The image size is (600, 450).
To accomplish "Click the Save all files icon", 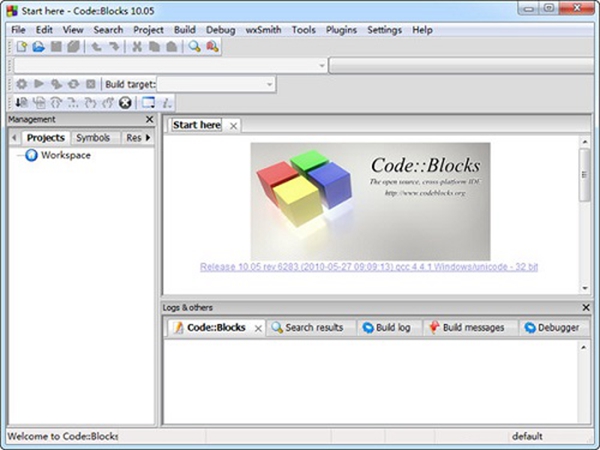I will (73, 47).
